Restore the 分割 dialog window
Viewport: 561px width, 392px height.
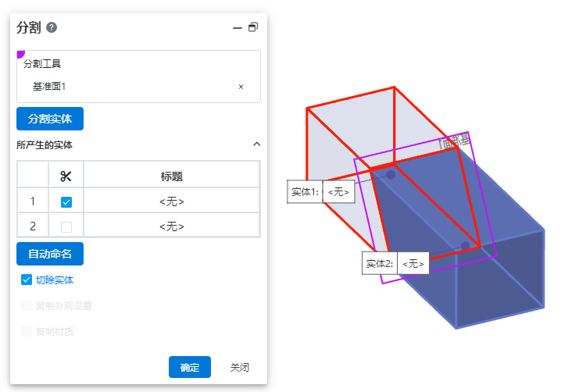253,27
